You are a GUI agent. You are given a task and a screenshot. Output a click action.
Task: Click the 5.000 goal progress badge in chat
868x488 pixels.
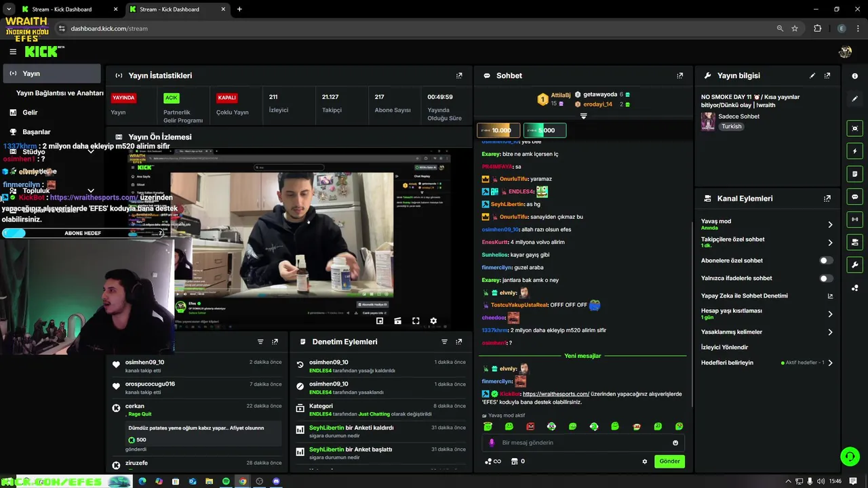tap(545, 130)
